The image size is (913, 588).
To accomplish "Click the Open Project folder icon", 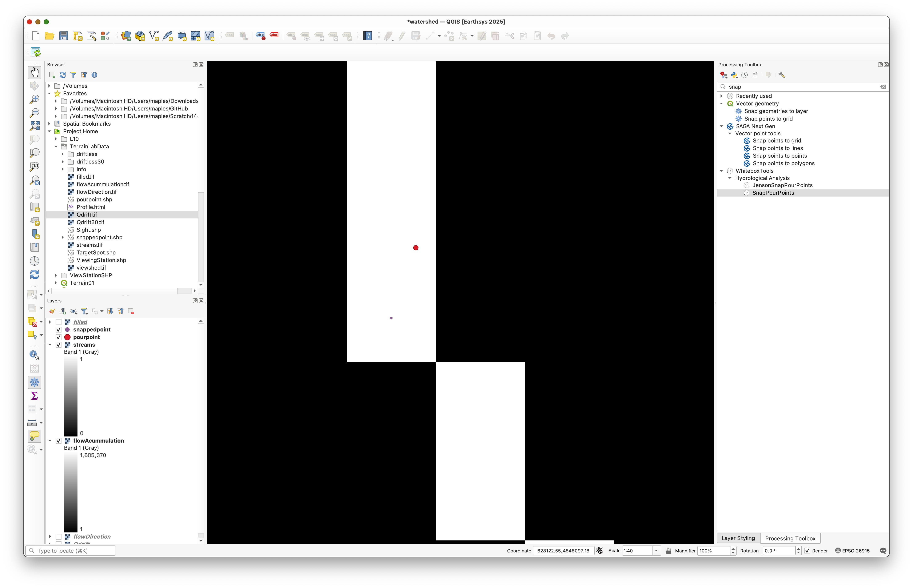I will (x=49, y=36).
